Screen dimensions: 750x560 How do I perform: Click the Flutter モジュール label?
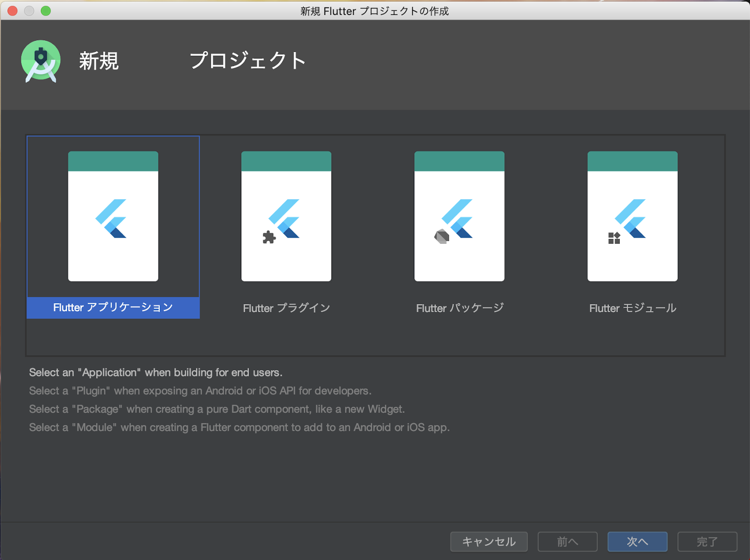(633, 308)
